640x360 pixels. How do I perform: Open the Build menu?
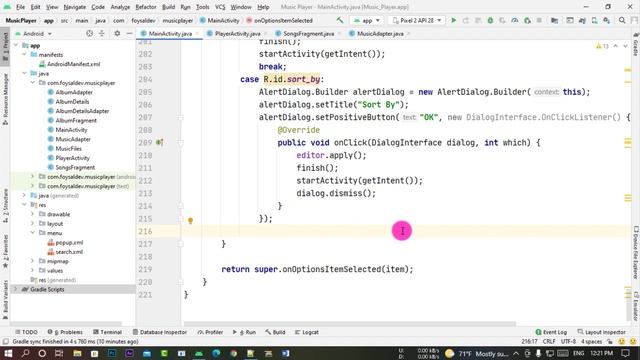(168, 7)
